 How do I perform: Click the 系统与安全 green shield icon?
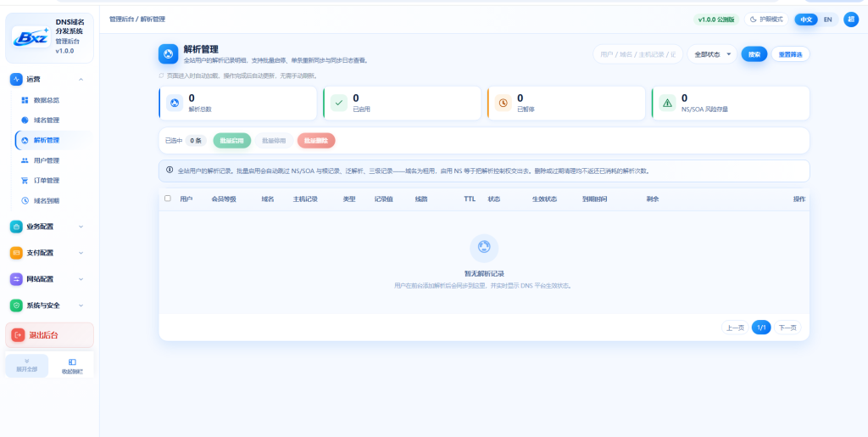[17, 305]
